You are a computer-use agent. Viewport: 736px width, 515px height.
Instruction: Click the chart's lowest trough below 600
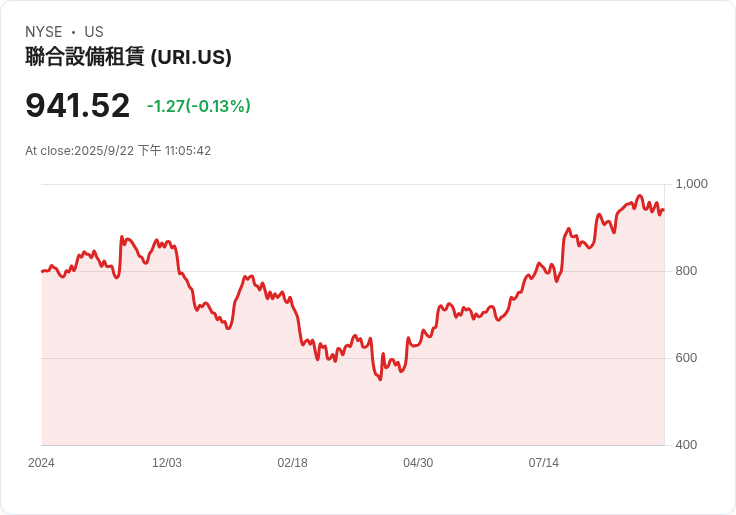[x=380, y=379]
